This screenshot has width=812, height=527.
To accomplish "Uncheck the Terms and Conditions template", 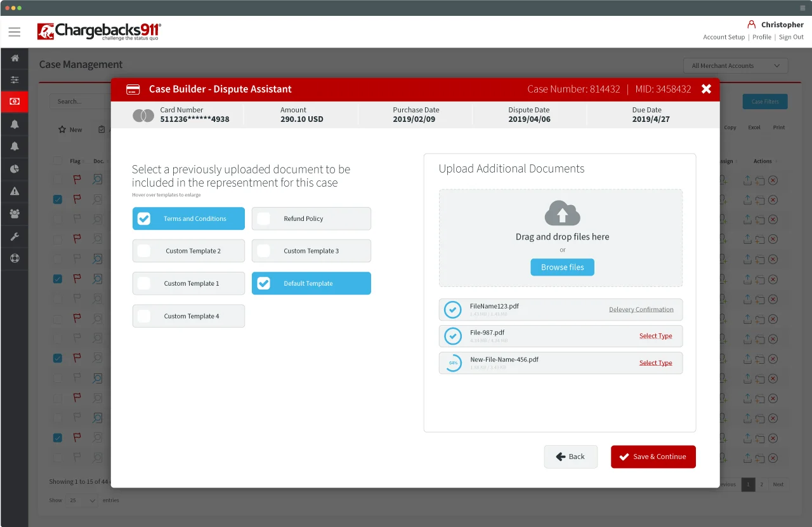I will click(143, 218).
